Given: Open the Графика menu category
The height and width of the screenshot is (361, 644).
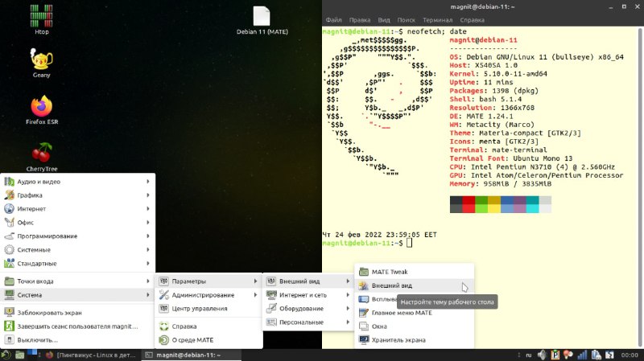Looking at the screenshot, I should pos(77,195).
